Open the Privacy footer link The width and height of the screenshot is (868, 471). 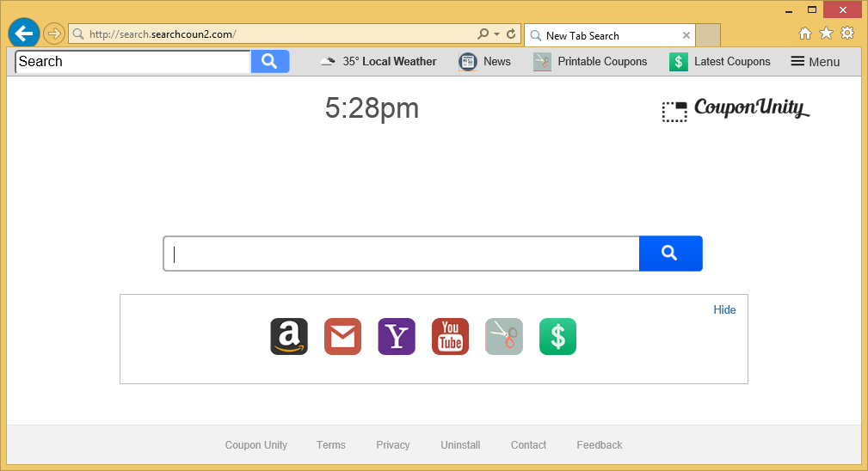(x=392, y=445)
